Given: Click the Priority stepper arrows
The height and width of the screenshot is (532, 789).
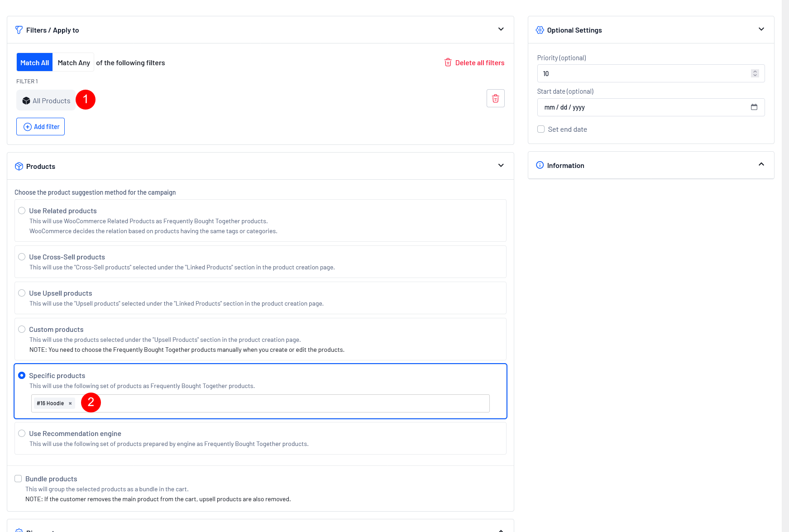Looking at the screenshot, I should [x=755, y=73].
